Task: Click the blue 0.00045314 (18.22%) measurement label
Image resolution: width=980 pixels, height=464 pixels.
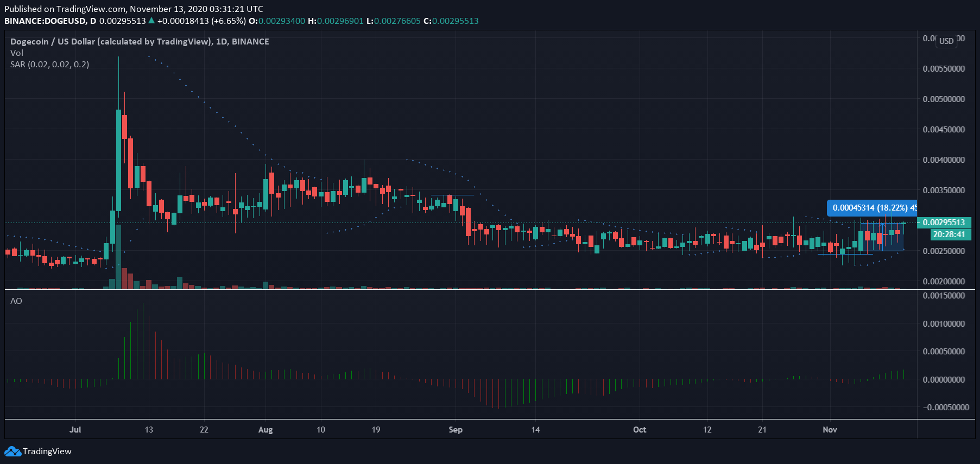Action: pyautogui.click(x=872, y=208)
